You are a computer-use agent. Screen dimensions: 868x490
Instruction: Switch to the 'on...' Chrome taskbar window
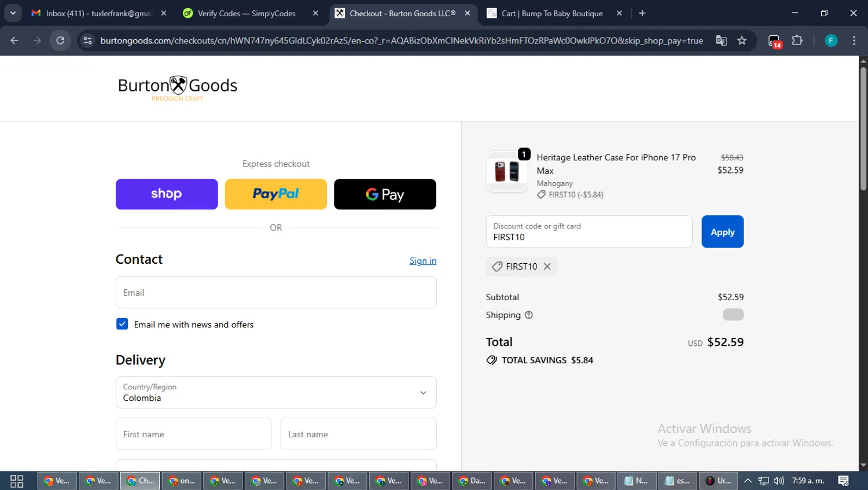182,481
